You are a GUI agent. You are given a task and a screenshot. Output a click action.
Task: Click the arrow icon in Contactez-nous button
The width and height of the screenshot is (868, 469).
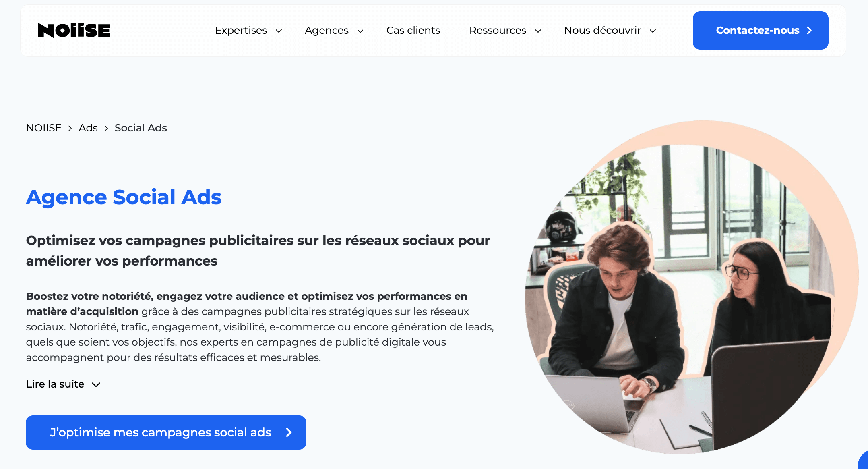(809, 31)
